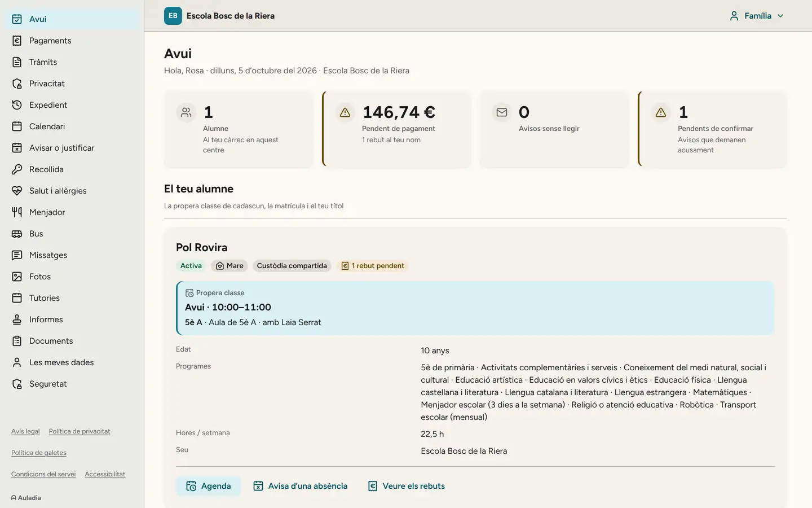
Task: Click the Tràmits document icon
Action: (17, 62)
